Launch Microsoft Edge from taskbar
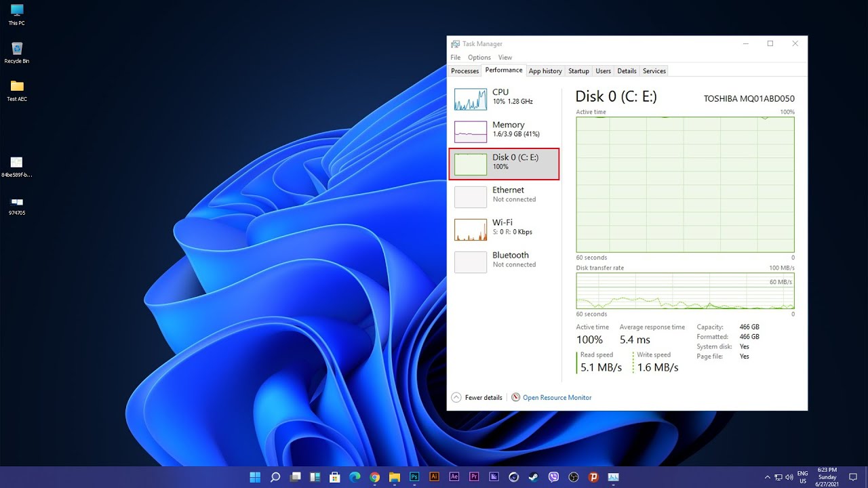Screen dimensions: 868x488 pyautogui.click(x=355, y=477)
